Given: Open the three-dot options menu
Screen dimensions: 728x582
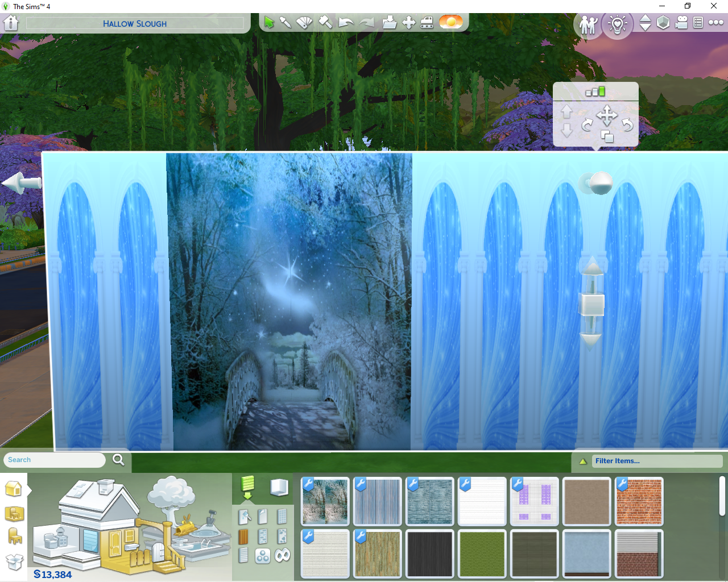Looking at the screenshot, I should click(x=716, y=23).
